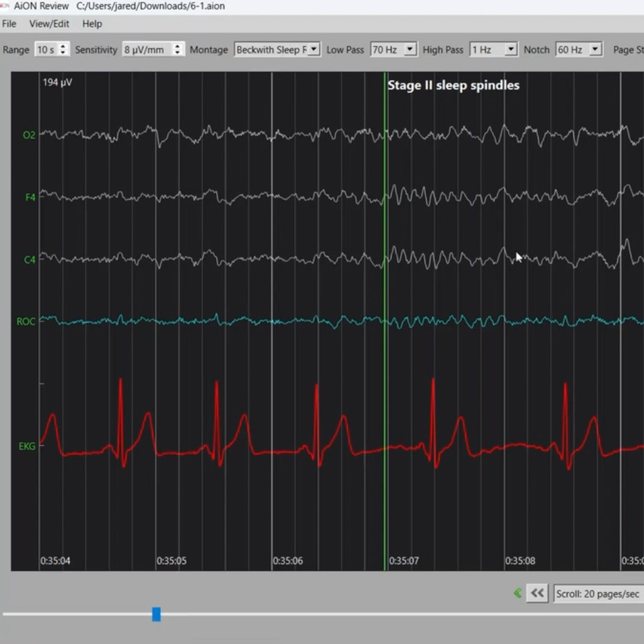Decrease Sensitivity with the down stepper arrow
This screenshot has width=644, height=644.
click(x=176, y=53)
